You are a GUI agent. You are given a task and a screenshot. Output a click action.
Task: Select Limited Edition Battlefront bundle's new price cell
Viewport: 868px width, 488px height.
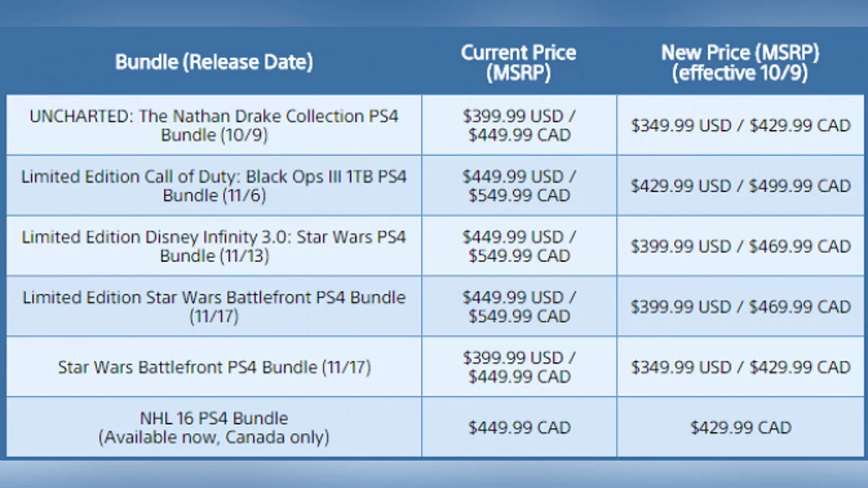coord(740,307)
